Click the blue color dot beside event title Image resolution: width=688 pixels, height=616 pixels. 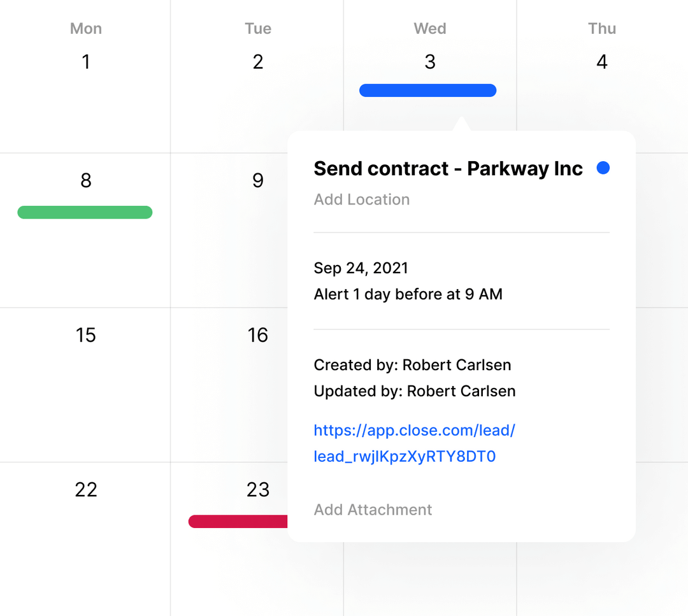pyautogui.click(x=603, y=168)
